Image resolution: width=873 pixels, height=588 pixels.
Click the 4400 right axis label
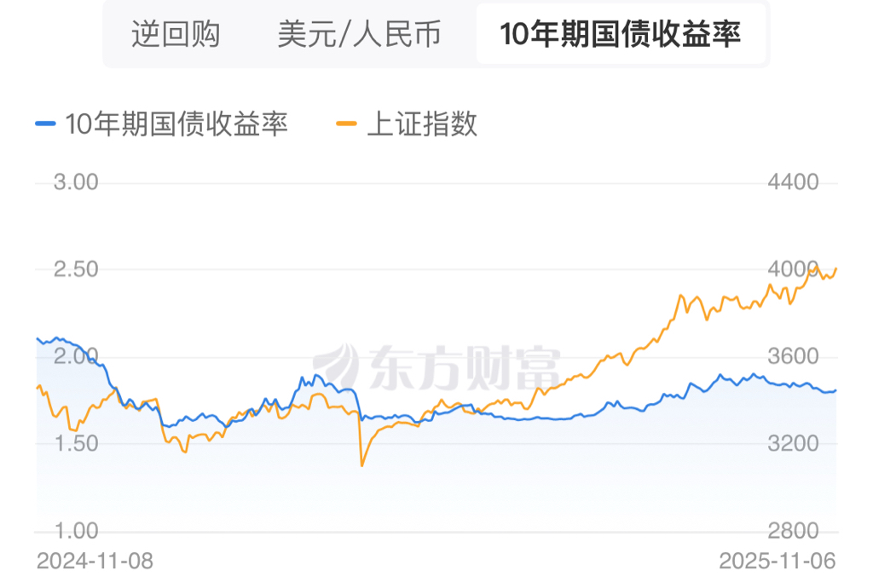[x=794, y=182]
